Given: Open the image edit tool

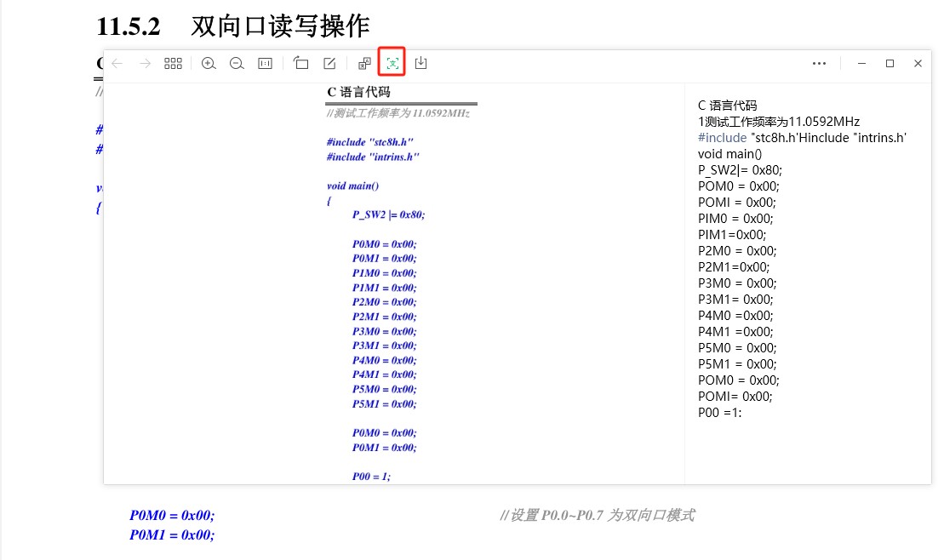Looking at the screenshot, I should tap(329, 63).
